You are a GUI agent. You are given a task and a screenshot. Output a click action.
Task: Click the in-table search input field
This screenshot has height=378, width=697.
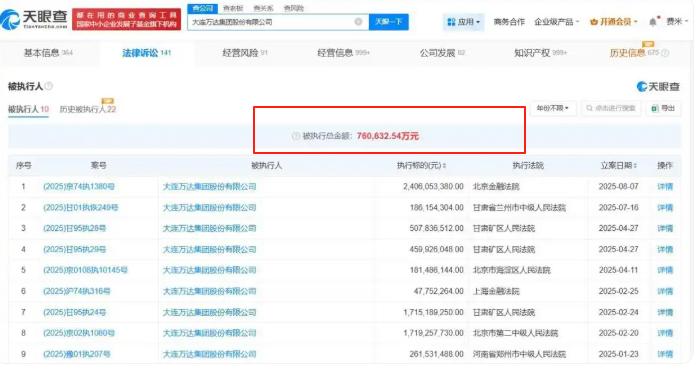tap(611, 108)
